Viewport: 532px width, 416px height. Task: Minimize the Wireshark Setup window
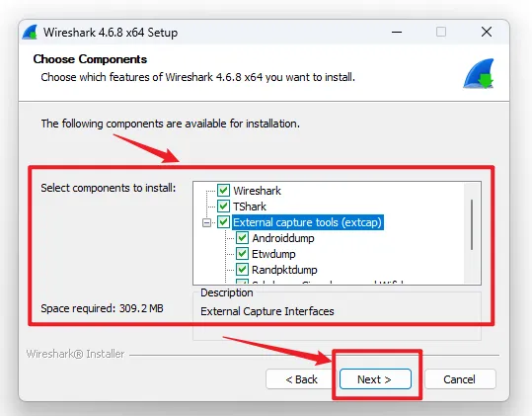point(397,33)
